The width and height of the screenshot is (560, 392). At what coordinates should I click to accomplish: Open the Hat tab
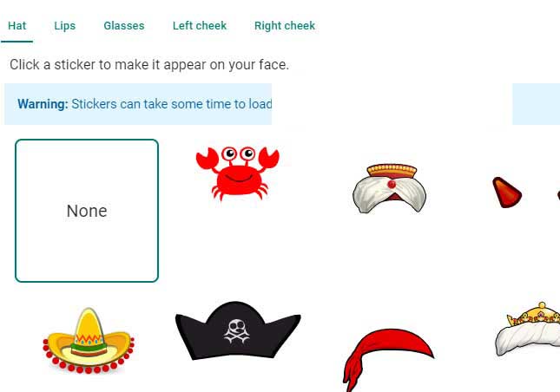[16, 26]
